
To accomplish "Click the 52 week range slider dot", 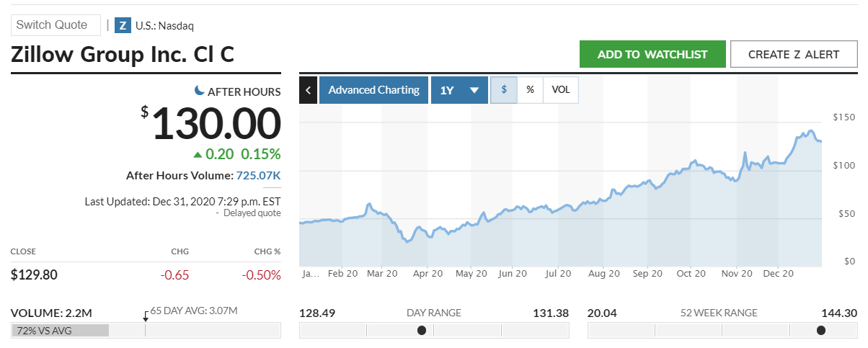I will [x=820, y=331].
